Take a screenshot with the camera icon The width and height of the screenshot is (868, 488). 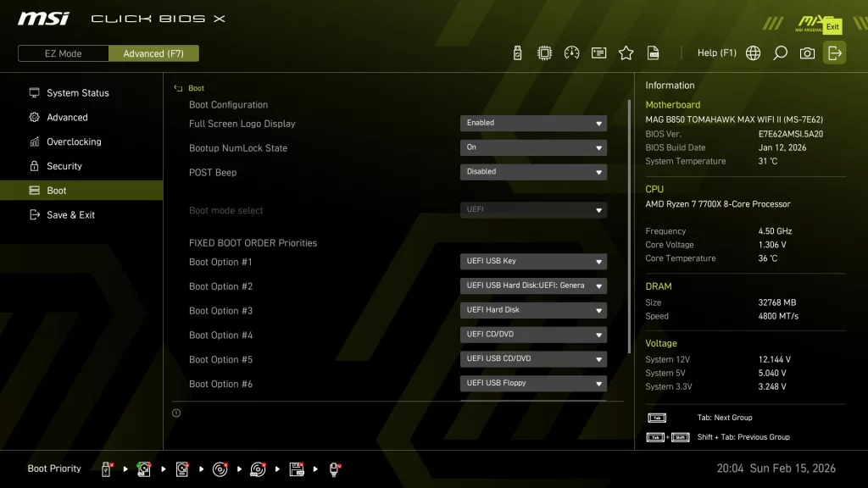point(807,53)
